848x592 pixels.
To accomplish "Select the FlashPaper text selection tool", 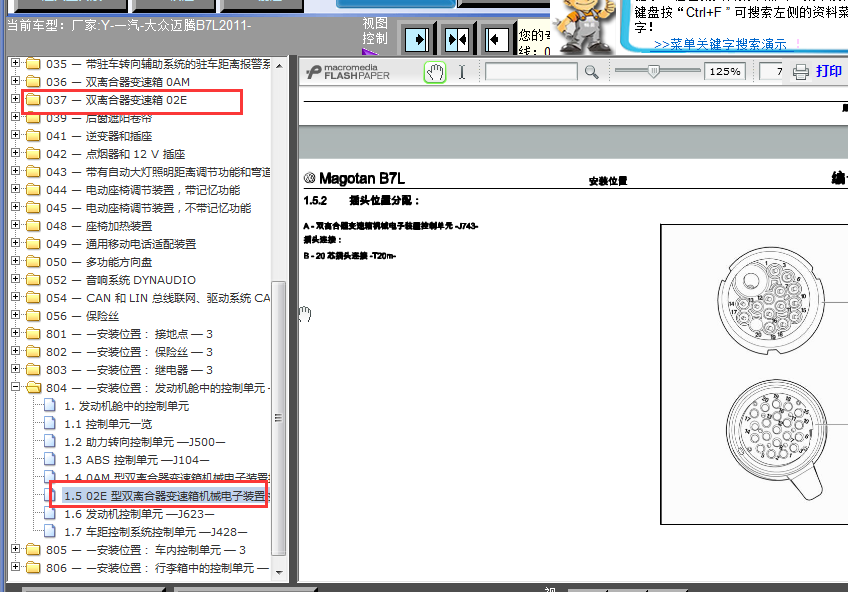I will 462,72.
